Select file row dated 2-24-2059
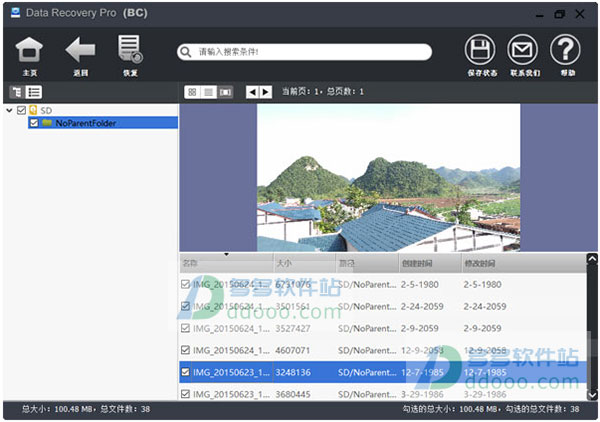The image size is (600, 422). click(383, 306)
